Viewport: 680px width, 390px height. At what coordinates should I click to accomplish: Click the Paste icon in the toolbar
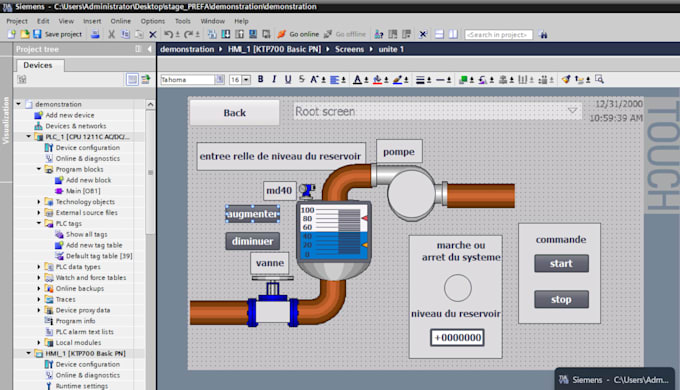(x=139, y=34)
